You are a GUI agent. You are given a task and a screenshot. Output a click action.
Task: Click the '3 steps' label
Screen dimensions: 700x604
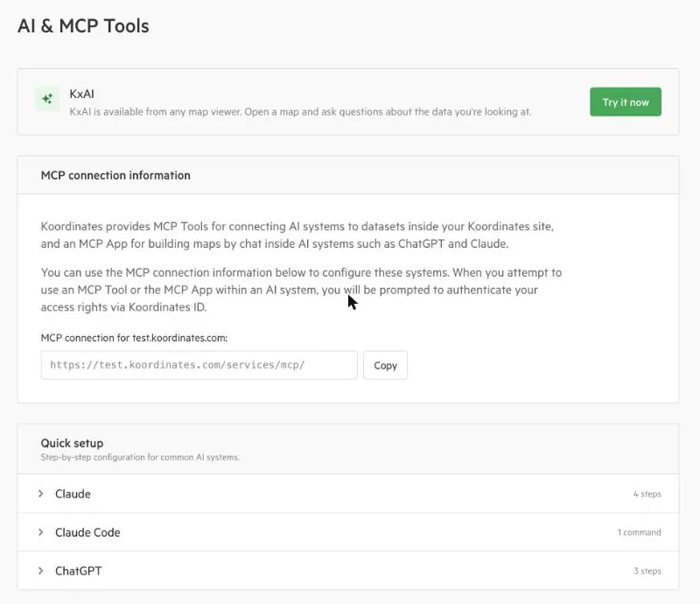(647, 571)
